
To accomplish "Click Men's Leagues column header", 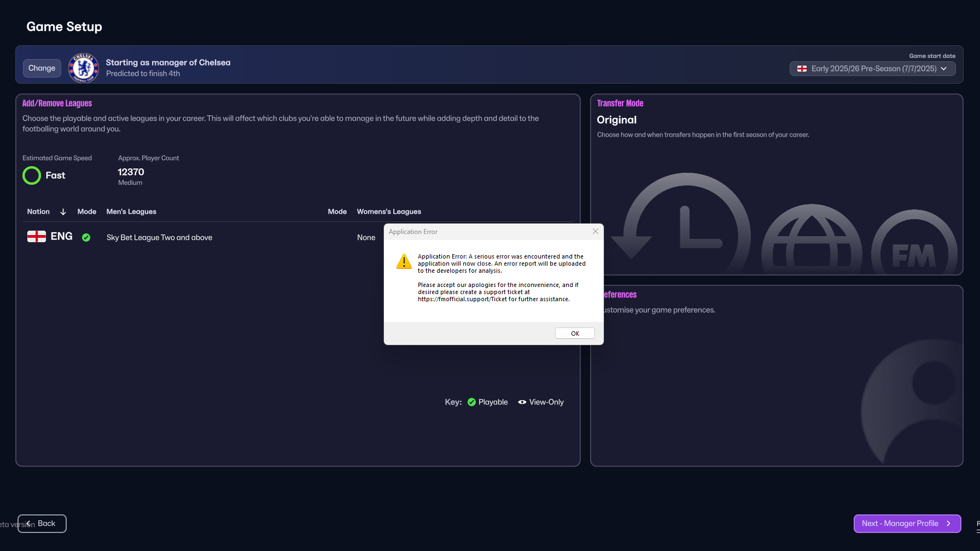I will click(131, 212).
